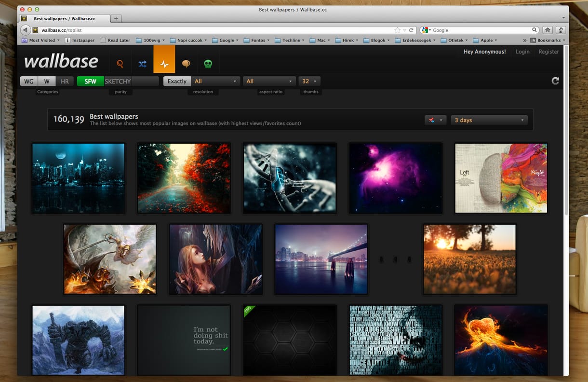
Task: Open the Mac bookmarks folder
Action: tap(320, 41)
